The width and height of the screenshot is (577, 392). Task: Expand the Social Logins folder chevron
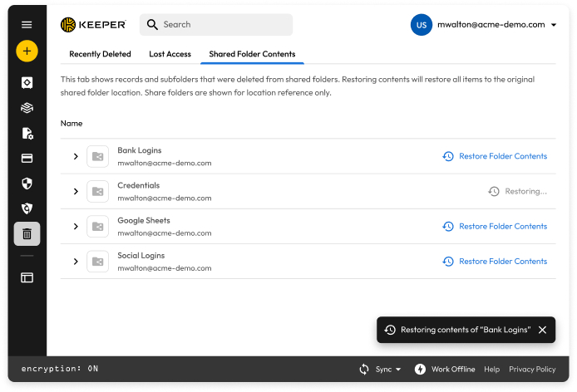coord(76,262)
